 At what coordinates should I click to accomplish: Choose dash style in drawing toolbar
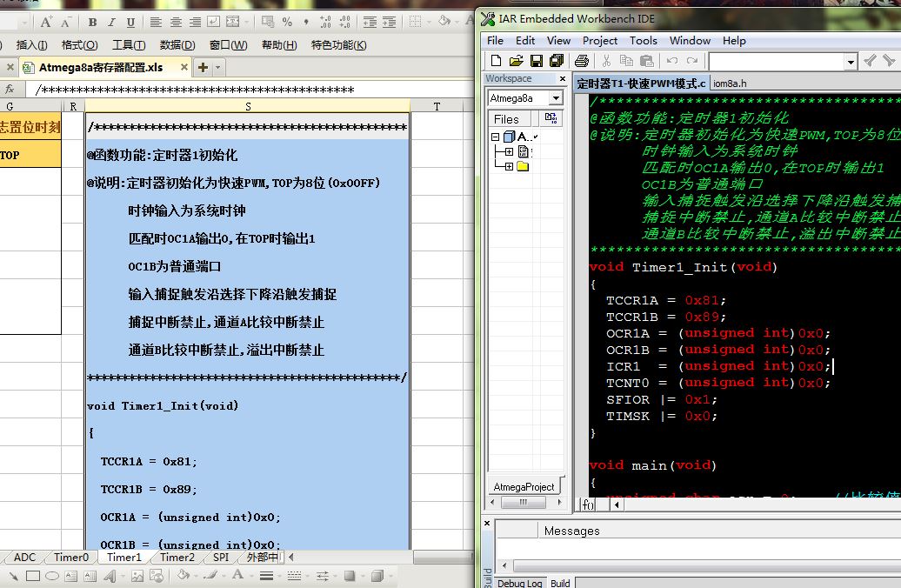pos(294,576)
